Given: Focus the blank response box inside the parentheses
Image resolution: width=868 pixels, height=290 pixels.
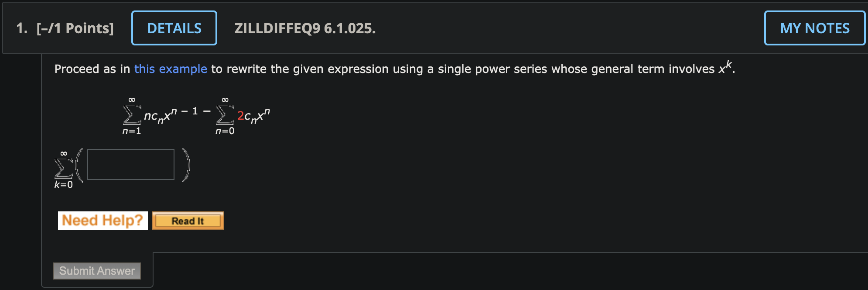Looking at the screenshot, I should [130, 164].
